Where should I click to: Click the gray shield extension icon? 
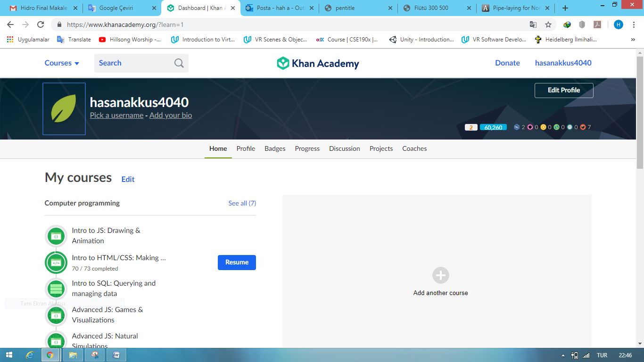(582, 25)
